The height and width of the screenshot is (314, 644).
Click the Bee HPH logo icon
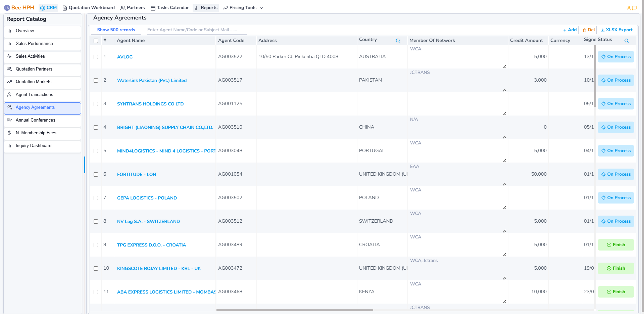pyautogui.click(x=7, y=8)
